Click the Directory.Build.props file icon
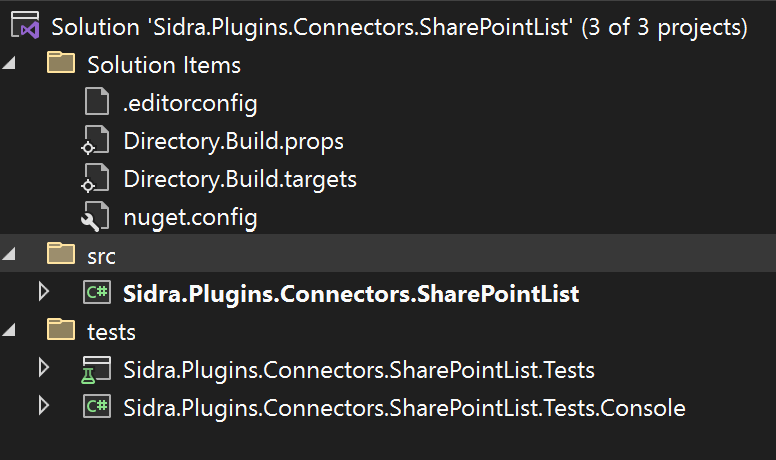 96,141
